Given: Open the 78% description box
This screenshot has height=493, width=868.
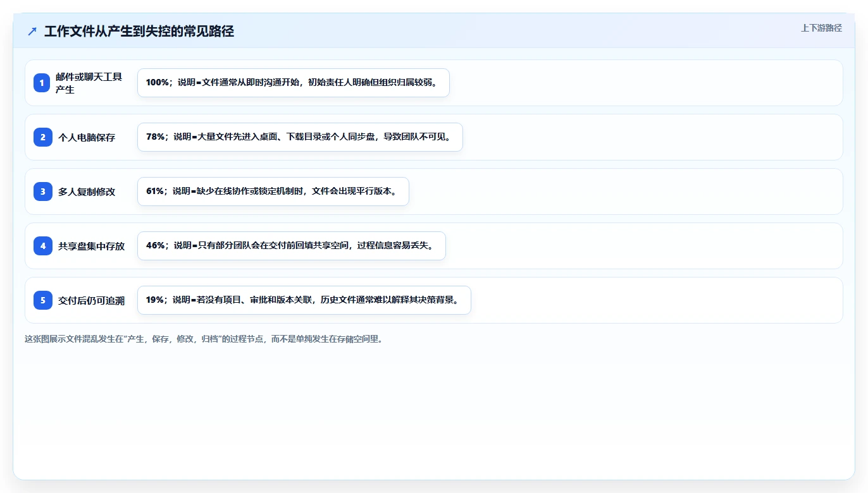Looking at the screenshot, I should 300,137.
